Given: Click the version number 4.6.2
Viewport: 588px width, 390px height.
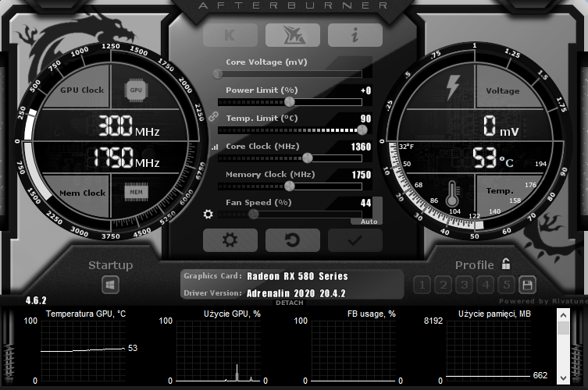Looking at the screenshot, I should point(36,300).
